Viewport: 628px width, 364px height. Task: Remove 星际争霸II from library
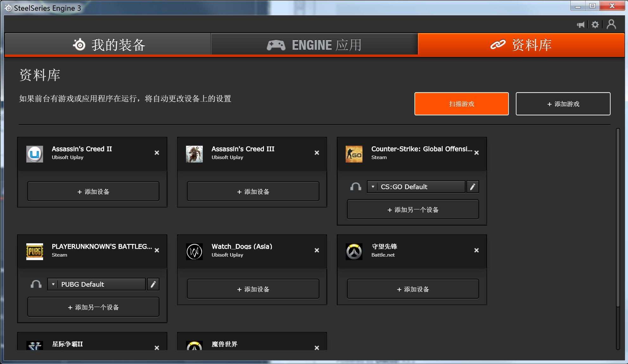(x=157, y=348)
